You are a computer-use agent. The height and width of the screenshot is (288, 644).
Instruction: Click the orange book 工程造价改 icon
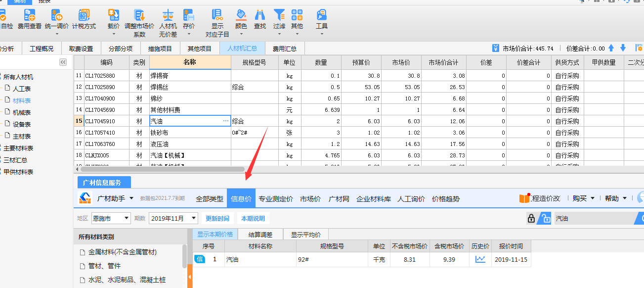(x=524, y=198)
